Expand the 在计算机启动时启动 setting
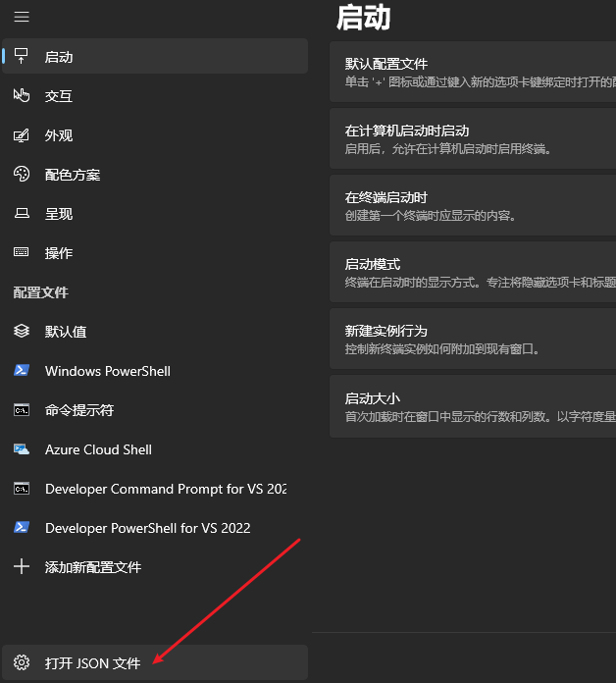This screenshot has height=683, width=616. [473, 138]
